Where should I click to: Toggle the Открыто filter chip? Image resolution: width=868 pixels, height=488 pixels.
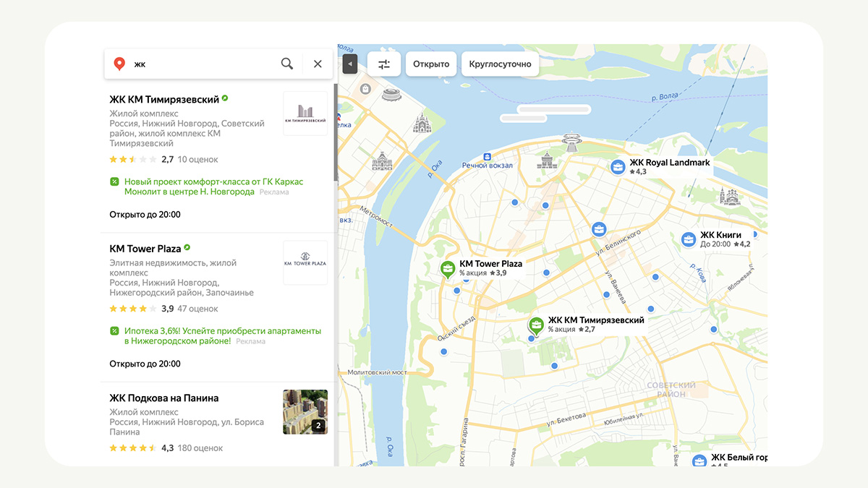(431, 64)
